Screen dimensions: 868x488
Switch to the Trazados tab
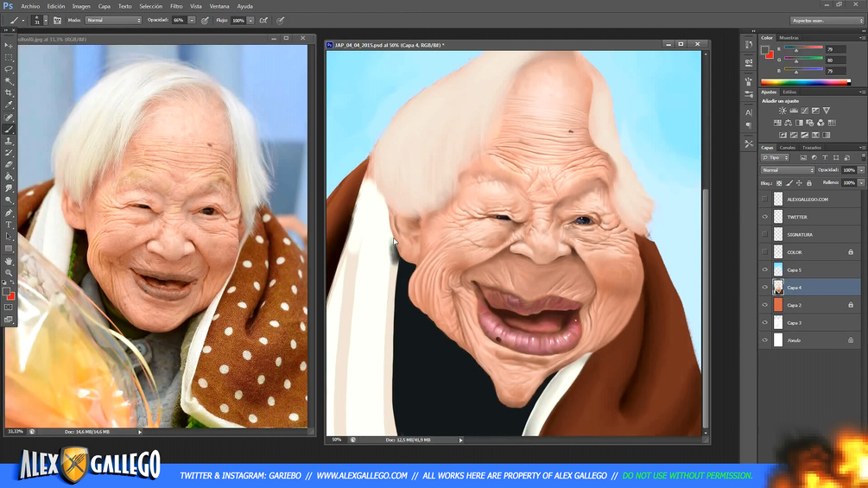point(812,148)
